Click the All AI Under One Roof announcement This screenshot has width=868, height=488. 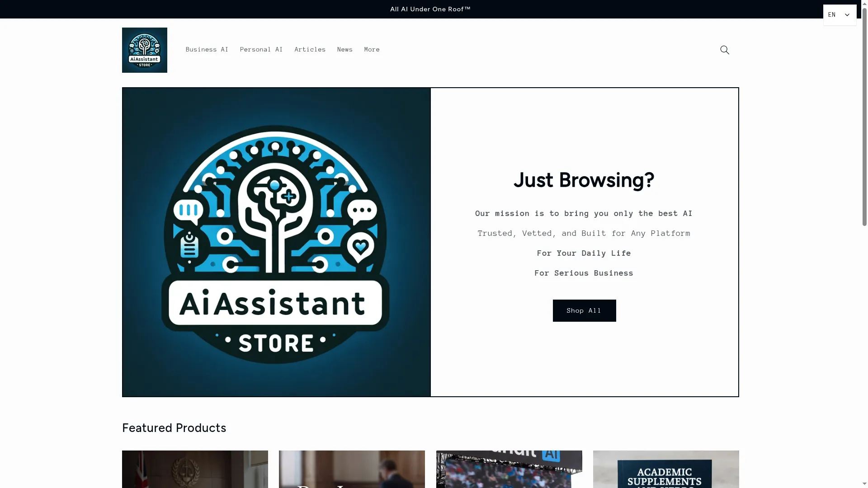(x=430, y=9)
